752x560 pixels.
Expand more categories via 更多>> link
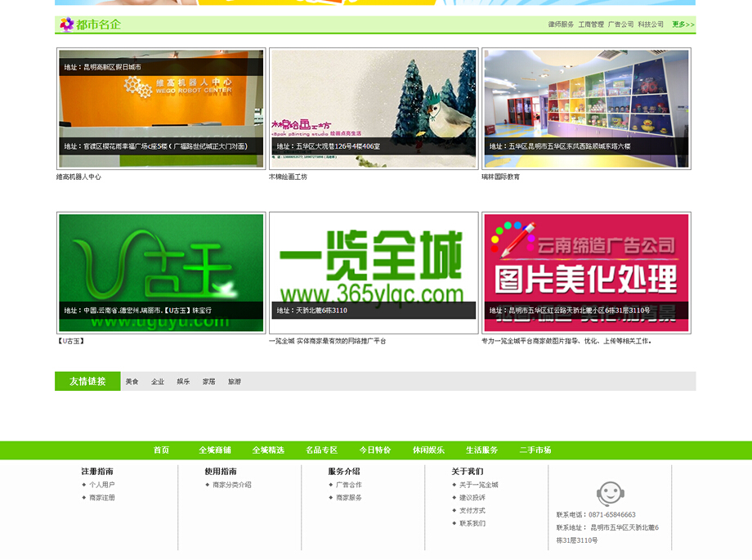click(x=681, y=25)
